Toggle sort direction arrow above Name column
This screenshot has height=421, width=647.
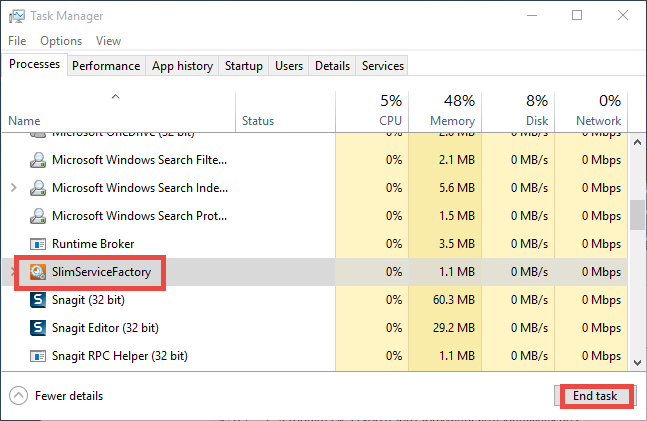coord(116,97)
